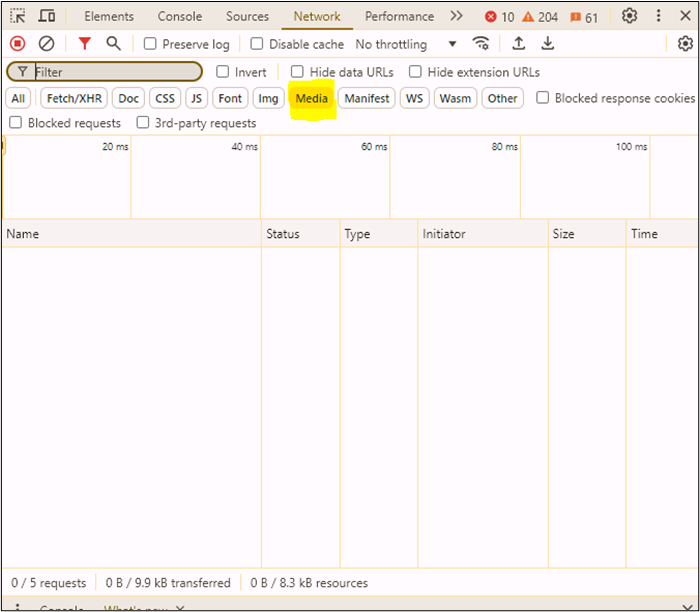Open the three-dot DevTools menu
Screen dimensions: 700x612
pos(658,17)
